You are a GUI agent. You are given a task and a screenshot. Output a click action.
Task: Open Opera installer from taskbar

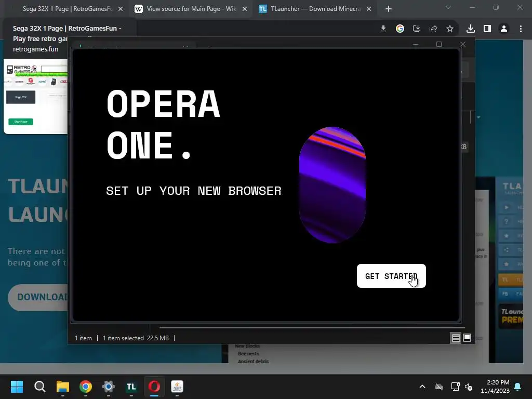[x=154, y=387]
